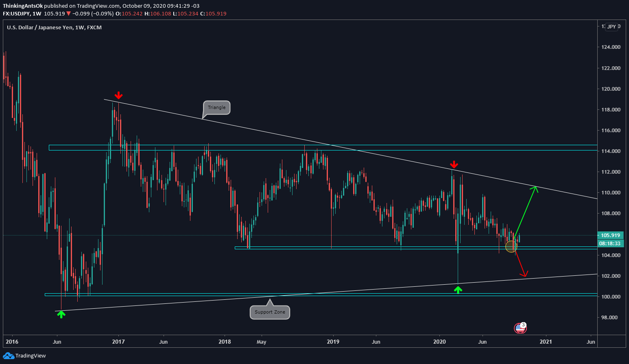The width and height of the screenshot is (629, 364).
Task: Click the change value −0.099 (−0.09%)
Action: coord(93,14)
